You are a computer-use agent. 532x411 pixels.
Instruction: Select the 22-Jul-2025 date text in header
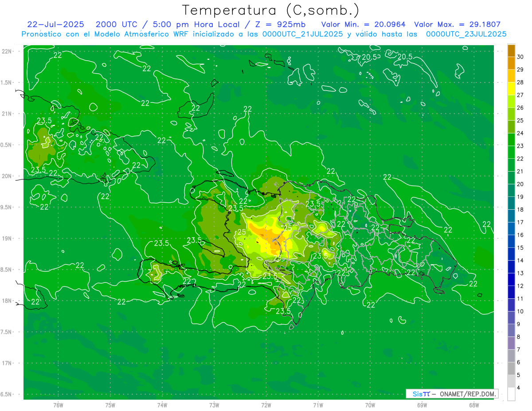click(x=55, y=24)
